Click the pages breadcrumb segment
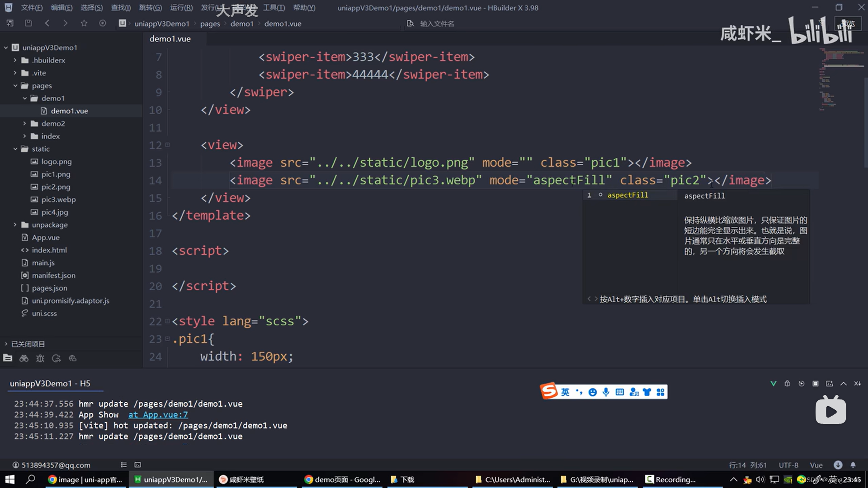Screen dimensions: 868x488 [210, 23]
